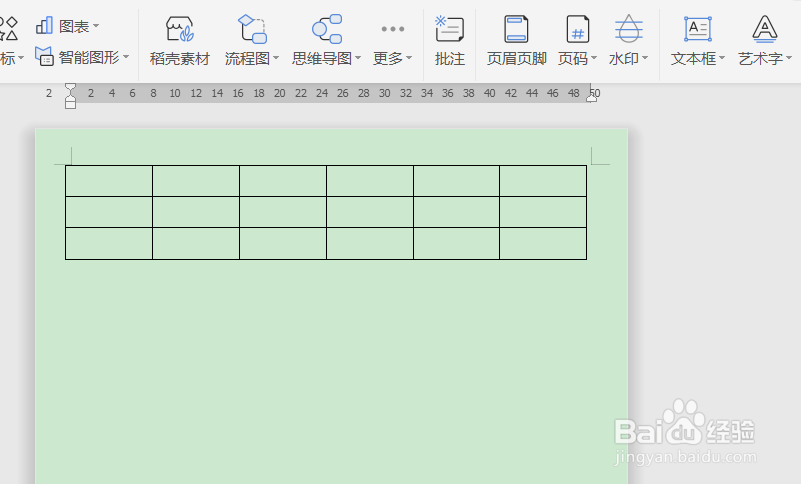The height and width of the screenshot is (484, 801).
Task: Click the 稻壳素材 label
Action: coord(180,59)
